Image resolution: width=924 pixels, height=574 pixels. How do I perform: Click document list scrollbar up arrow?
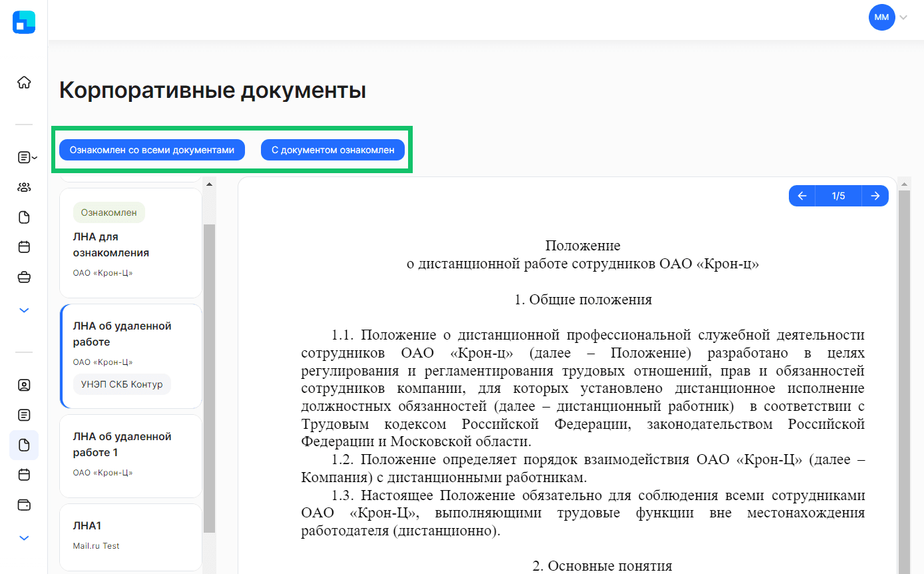[210, 184]
